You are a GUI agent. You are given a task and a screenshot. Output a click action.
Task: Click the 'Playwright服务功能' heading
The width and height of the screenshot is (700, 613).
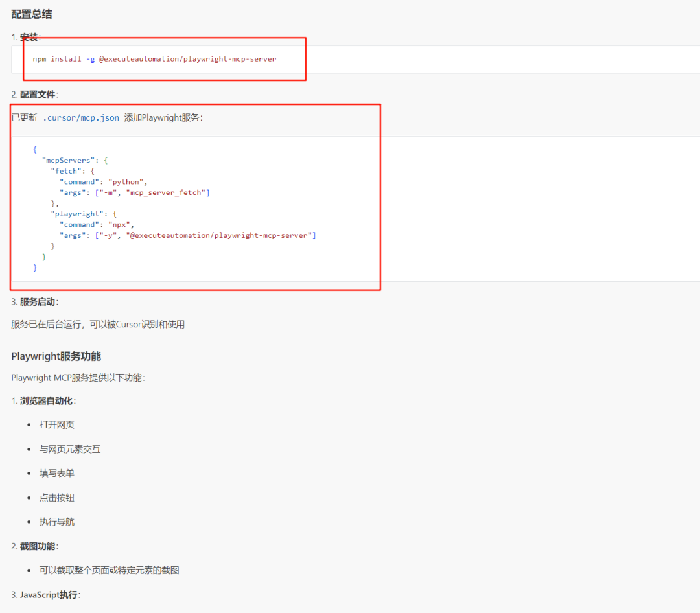(56, 356)
